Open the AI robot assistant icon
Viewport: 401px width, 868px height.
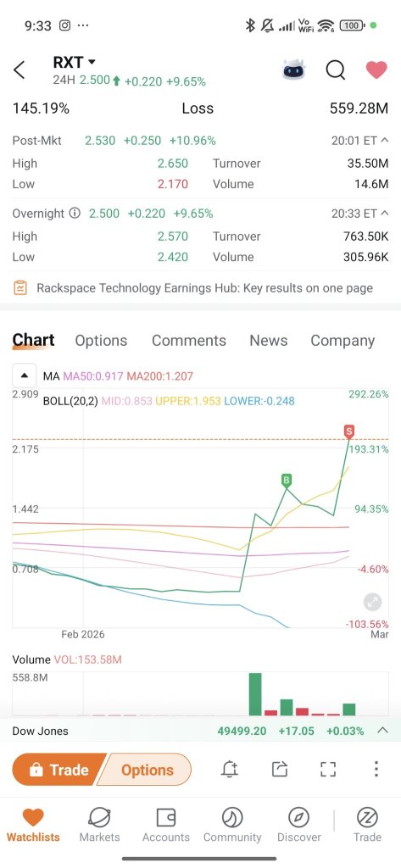(293, 70)
